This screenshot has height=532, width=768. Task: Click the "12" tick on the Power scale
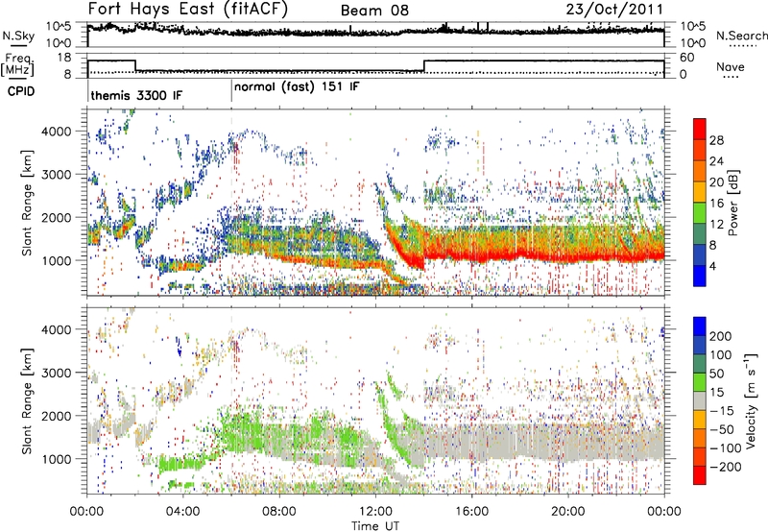coord(716,225)
